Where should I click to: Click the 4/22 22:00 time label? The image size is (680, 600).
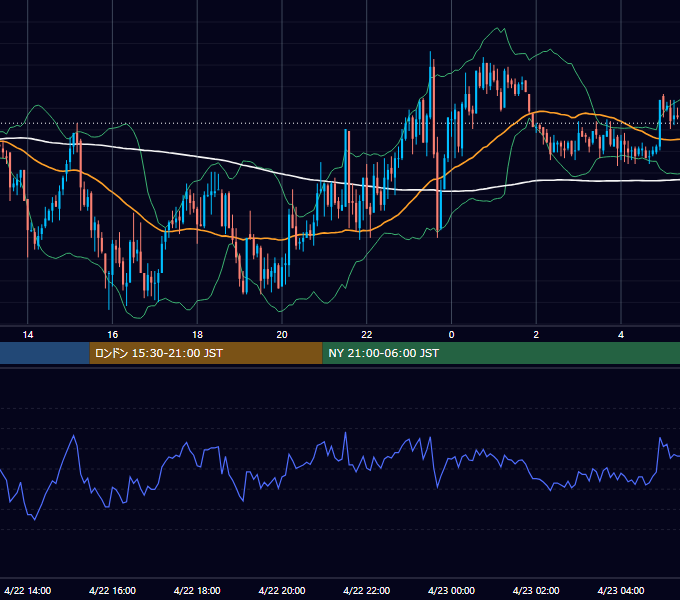(x=367, y=590)
